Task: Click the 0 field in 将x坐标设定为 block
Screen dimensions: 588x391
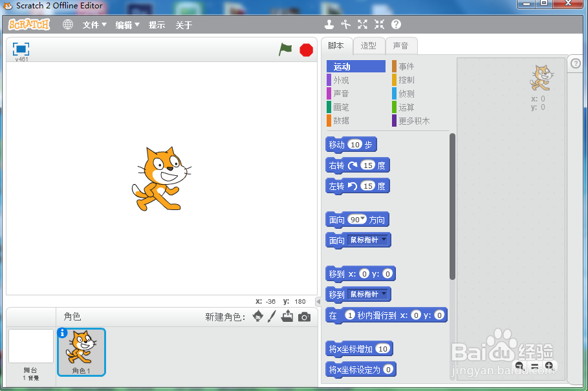Action: pyautogui.click(x=388, y=369)
